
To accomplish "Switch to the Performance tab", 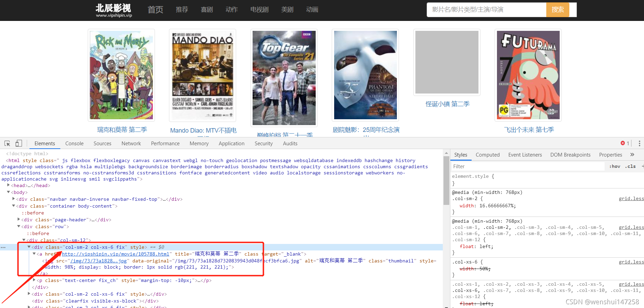I will pos(165,144).
